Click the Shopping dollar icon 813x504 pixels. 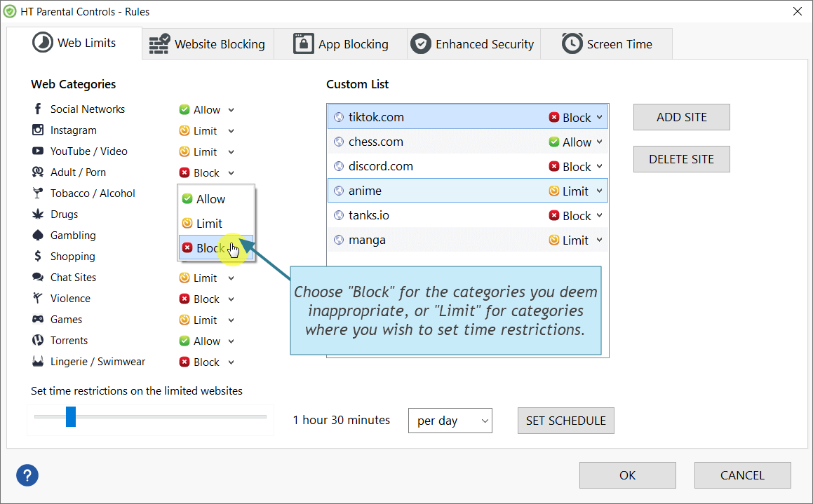(37, 256)
